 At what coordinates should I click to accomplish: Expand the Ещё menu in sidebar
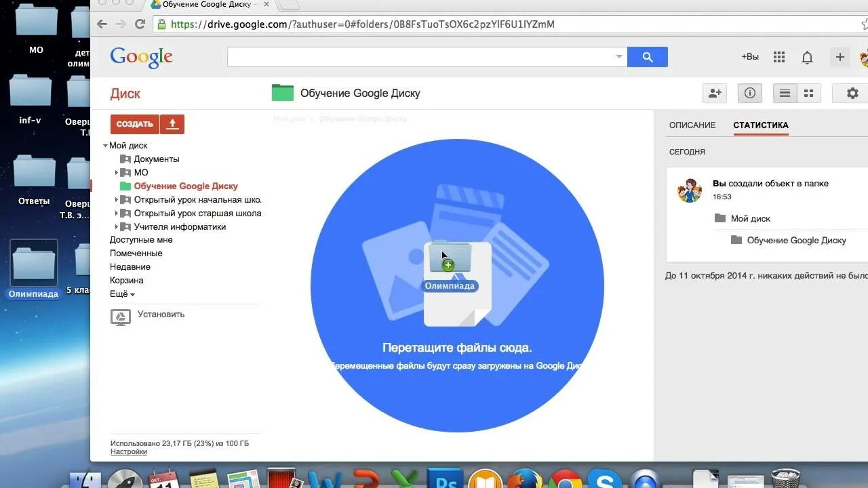[x=122, y=294]
